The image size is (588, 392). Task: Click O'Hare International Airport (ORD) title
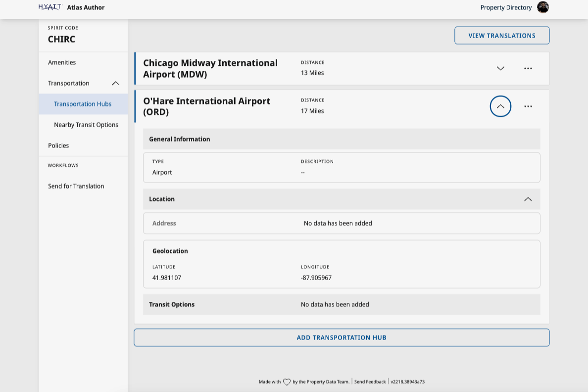[206, 106]
